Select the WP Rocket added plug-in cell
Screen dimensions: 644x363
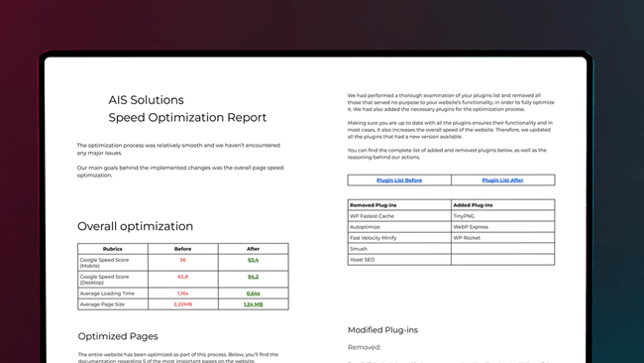pos(502,238)
